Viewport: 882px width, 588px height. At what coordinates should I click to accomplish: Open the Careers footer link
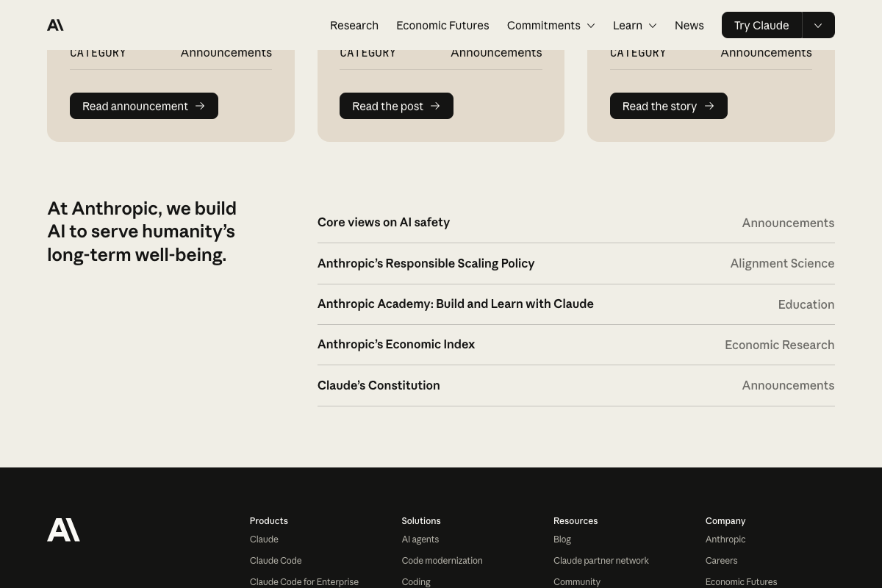(721, 560)
